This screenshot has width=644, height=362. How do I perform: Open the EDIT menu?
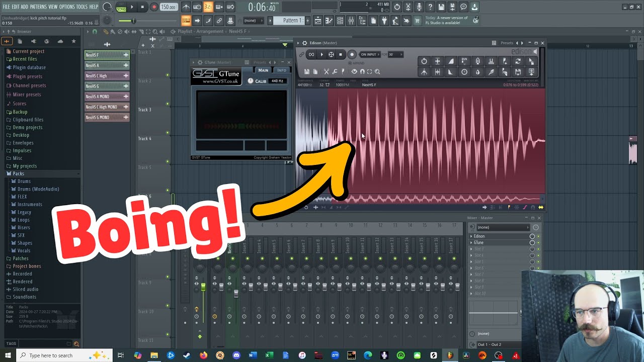(16, 7)
